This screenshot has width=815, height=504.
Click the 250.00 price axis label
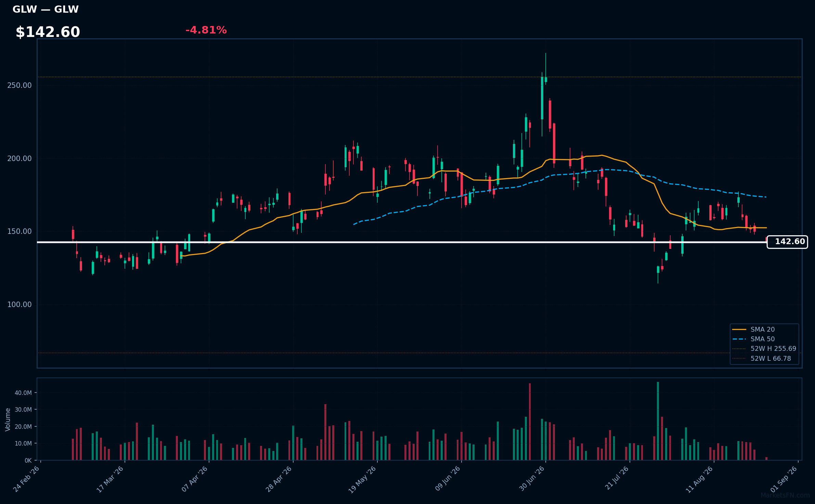point(20,85)
